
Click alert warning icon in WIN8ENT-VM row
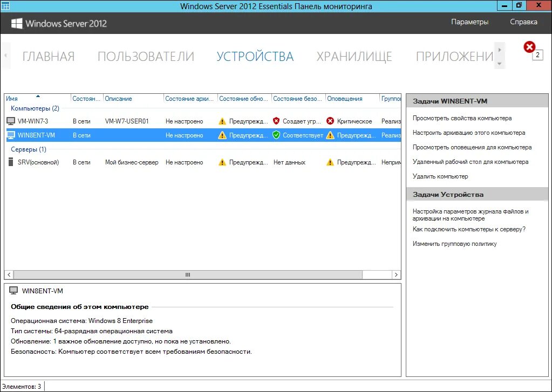click(x=330, y=135)
